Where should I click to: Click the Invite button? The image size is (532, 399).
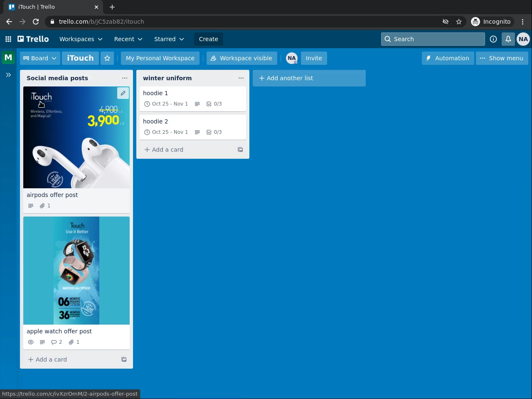[x=314, y=58]
